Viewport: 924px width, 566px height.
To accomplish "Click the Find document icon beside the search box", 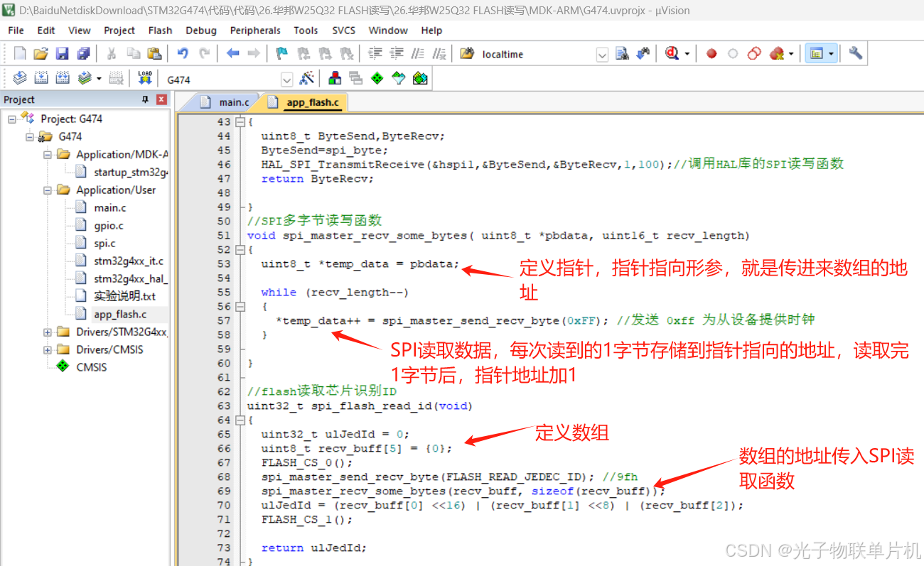I will click(622, 54).
